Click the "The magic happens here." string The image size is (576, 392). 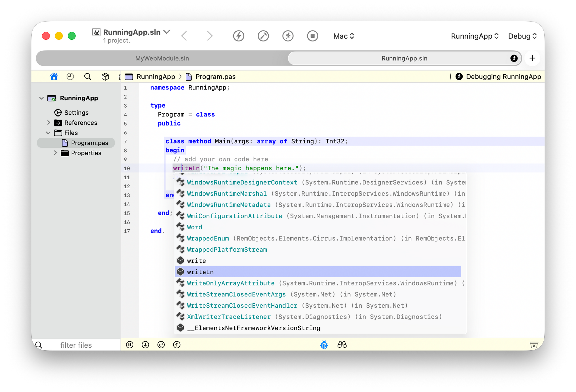pos(251,168)
